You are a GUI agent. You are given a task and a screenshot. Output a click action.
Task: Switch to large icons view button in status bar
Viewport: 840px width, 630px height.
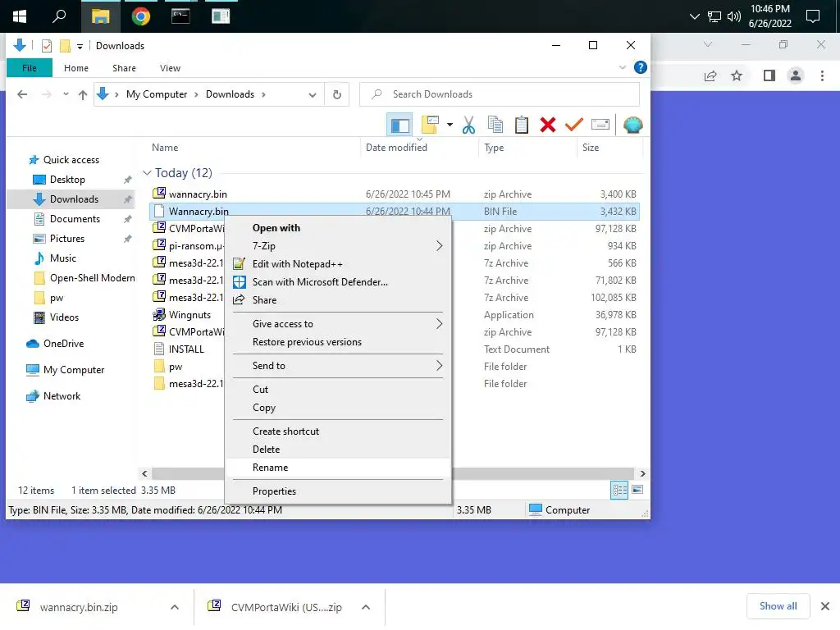[637, 490]
